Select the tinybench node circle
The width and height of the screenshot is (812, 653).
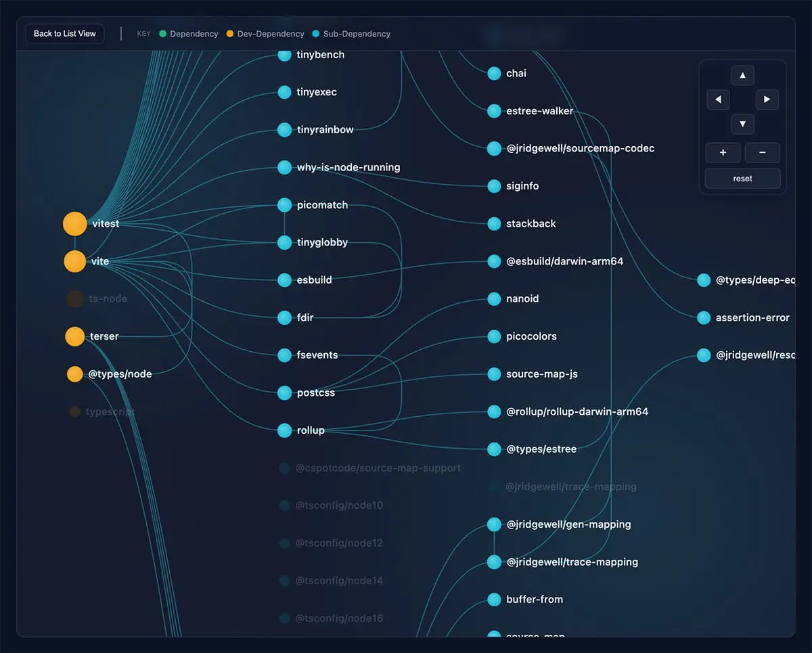pyautogui.click(x=285, y=55)
